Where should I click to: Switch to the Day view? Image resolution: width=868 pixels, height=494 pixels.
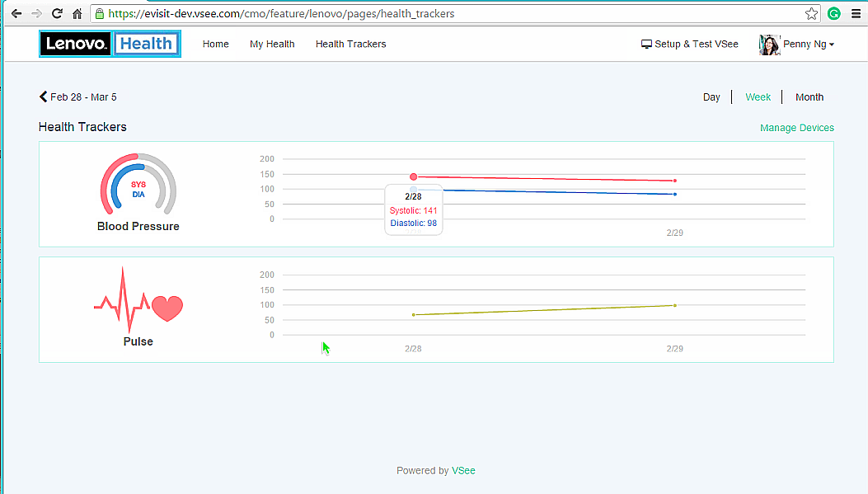711,97
